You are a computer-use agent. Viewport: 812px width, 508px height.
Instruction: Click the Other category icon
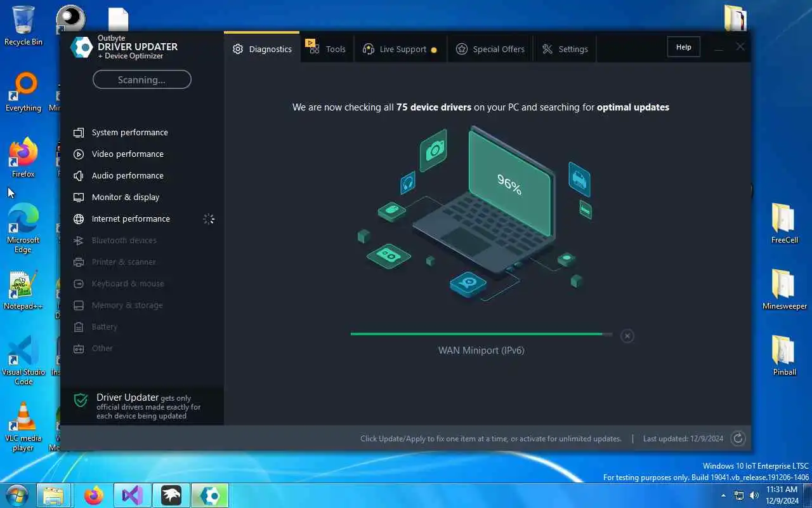point(79,348)
